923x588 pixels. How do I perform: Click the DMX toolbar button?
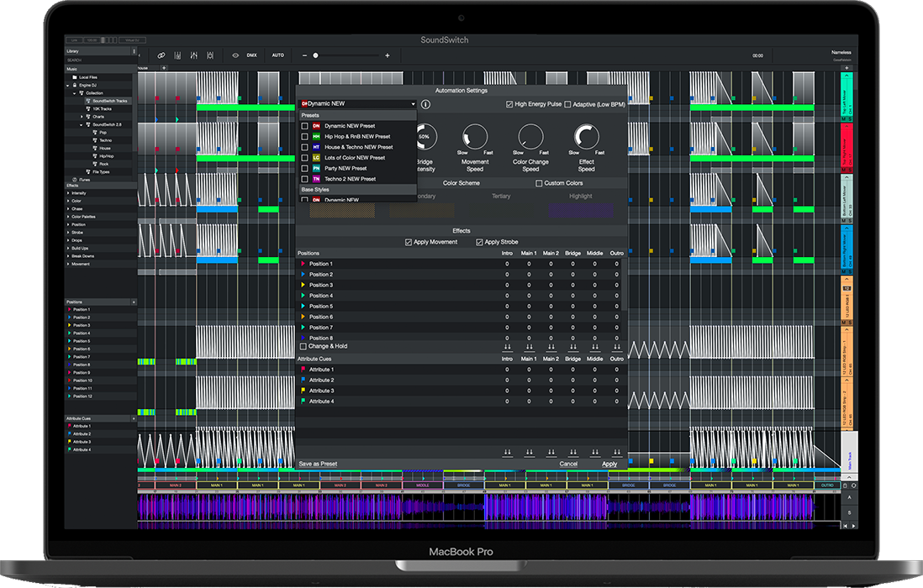[252, 55]
